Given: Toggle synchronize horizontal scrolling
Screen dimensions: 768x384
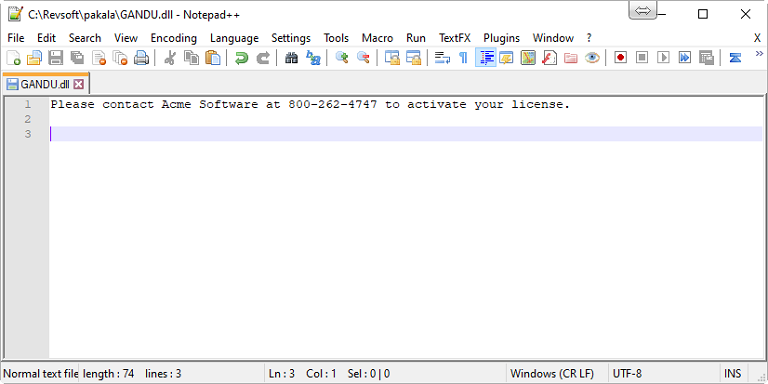Looking at the screenshot, I should point(413,58).
